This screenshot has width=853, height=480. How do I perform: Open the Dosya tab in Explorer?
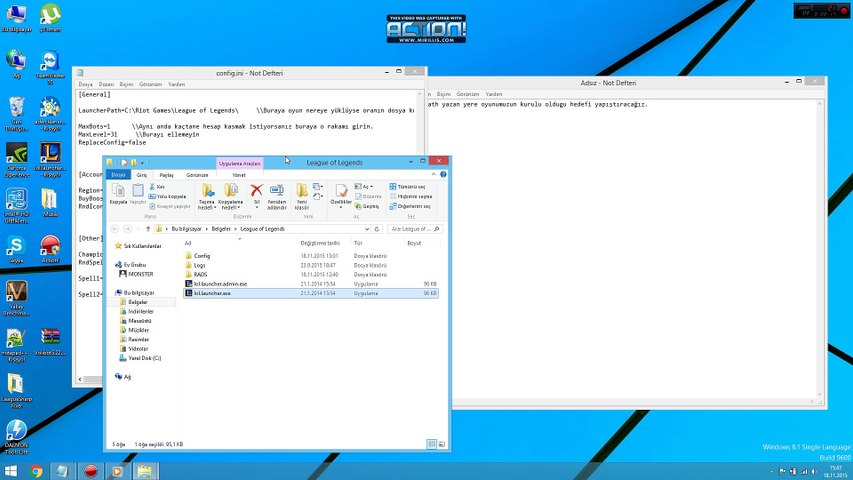(x=119, y=175)
